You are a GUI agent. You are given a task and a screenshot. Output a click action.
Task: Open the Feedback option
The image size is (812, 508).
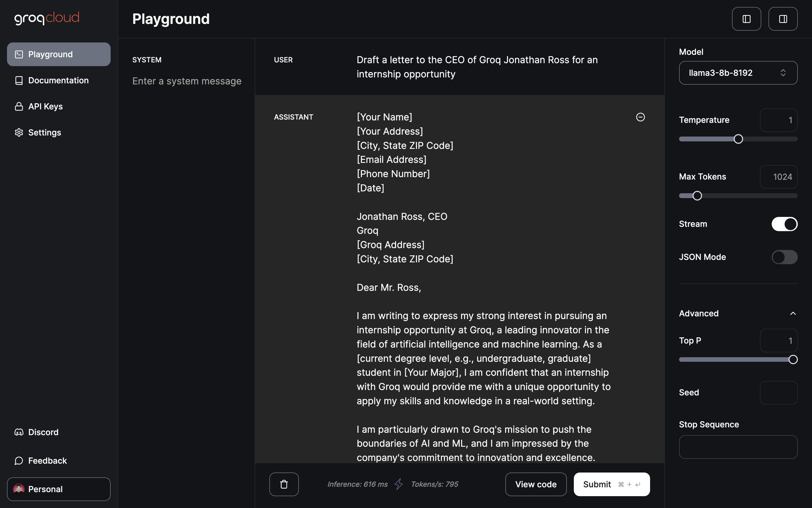[x=59, y=461]
